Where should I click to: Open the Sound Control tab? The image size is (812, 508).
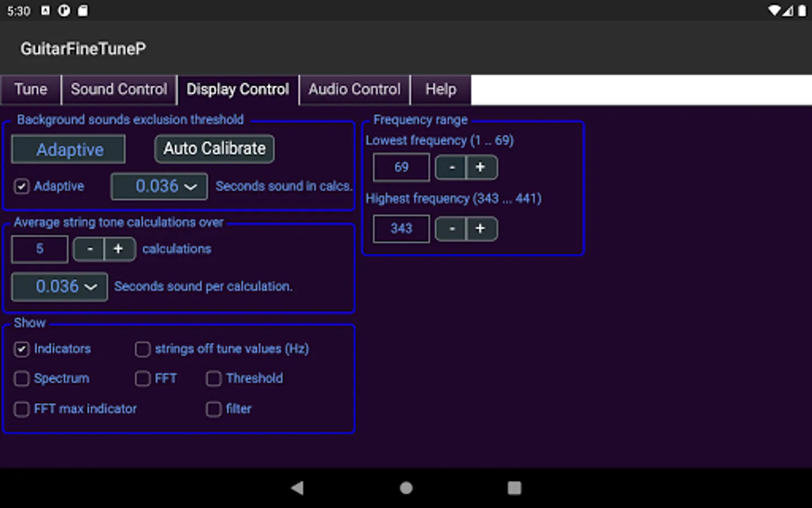pyautogui.click(x=119, y=90)
